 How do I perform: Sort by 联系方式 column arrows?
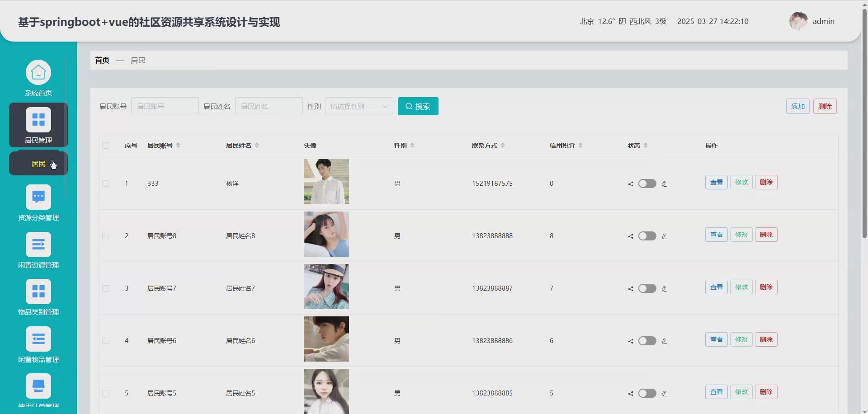tap(503, 146)
